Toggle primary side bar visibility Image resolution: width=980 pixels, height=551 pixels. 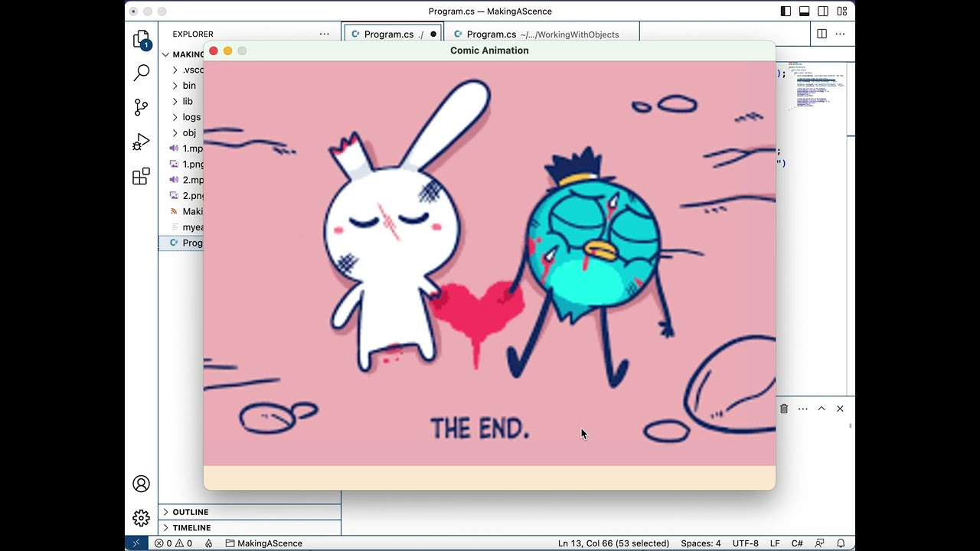(x=786, y=11)
